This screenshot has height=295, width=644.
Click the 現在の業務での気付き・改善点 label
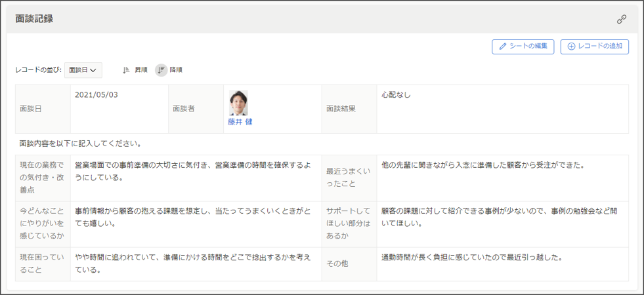[42, 178]
